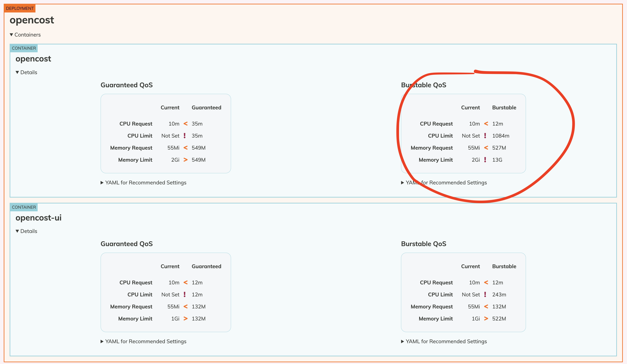Click the less-than icon on opencost Burstable CPU Request row
Viewport: 627px width, 364px height.
486,123
